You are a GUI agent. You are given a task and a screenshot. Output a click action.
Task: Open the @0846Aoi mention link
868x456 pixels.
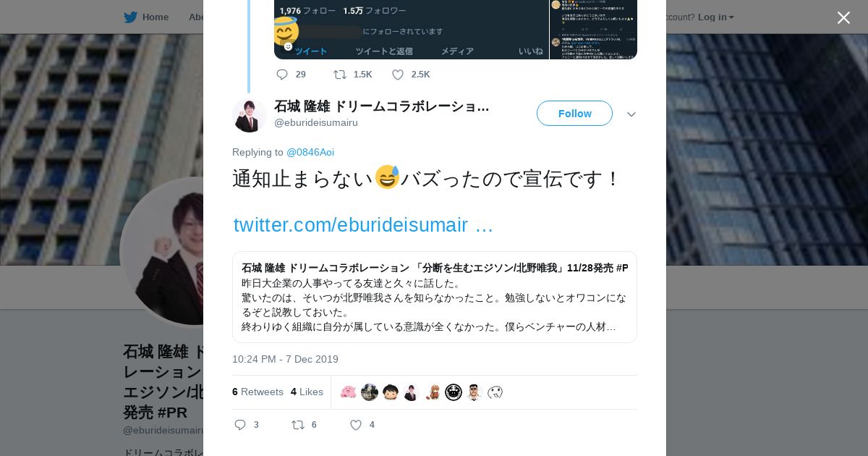(x=310, y=152)
